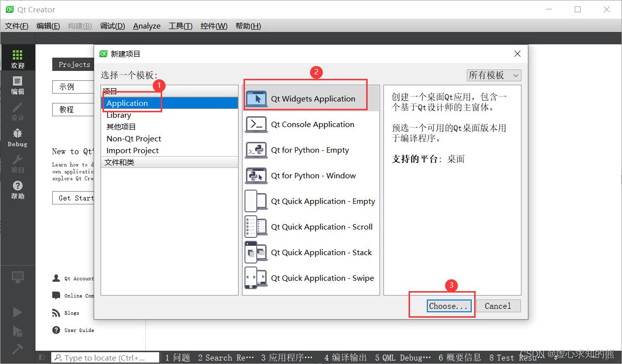
Task: Open the Welcome (欢迎) mode
Action: [x=18, y=58]
